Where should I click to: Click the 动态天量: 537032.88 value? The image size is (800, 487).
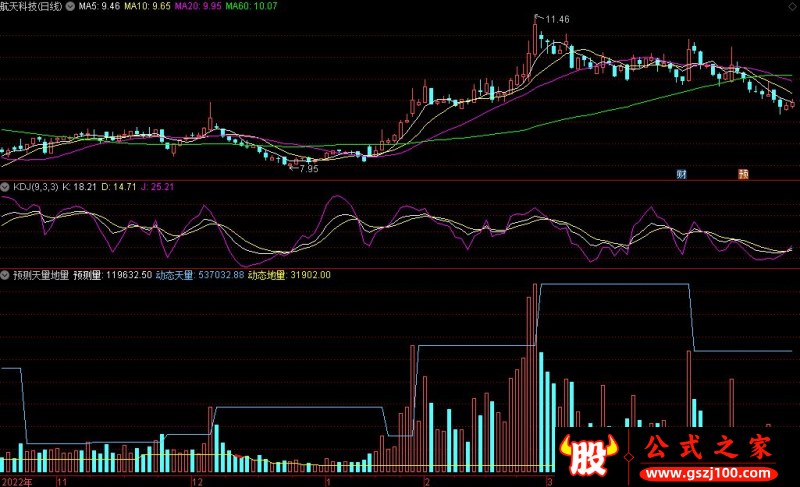200,275
